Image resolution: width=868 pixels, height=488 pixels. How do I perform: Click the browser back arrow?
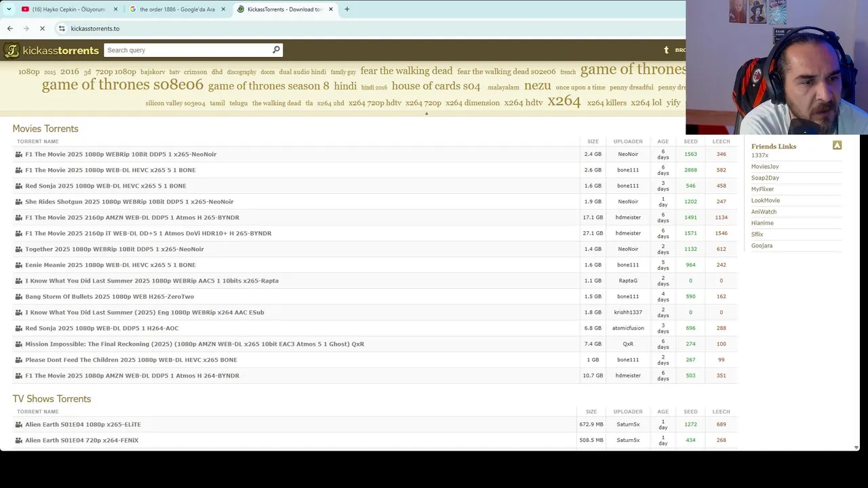coord(9,28)
